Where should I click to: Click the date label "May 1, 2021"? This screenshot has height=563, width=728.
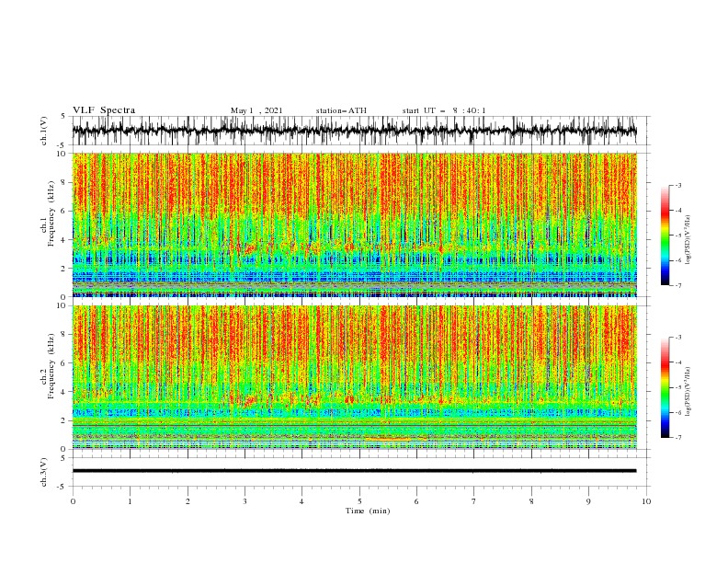pyautogui.click(x=256, y=110)
